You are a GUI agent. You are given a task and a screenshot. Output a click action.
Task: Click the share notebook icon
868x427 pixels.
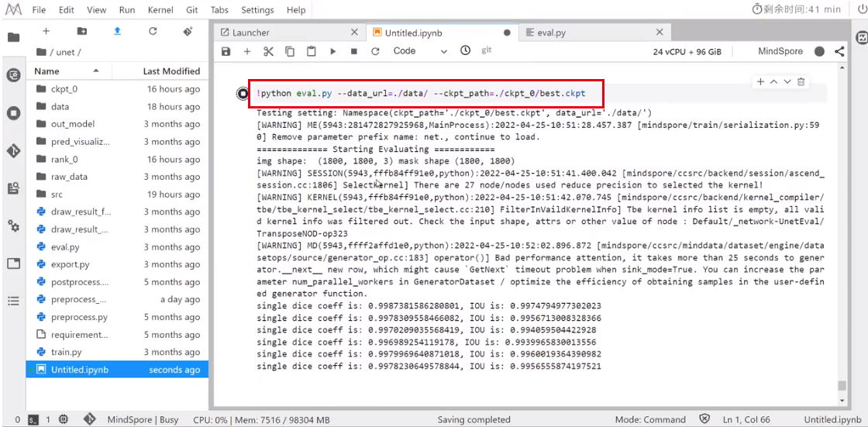(x=839, y=51)
